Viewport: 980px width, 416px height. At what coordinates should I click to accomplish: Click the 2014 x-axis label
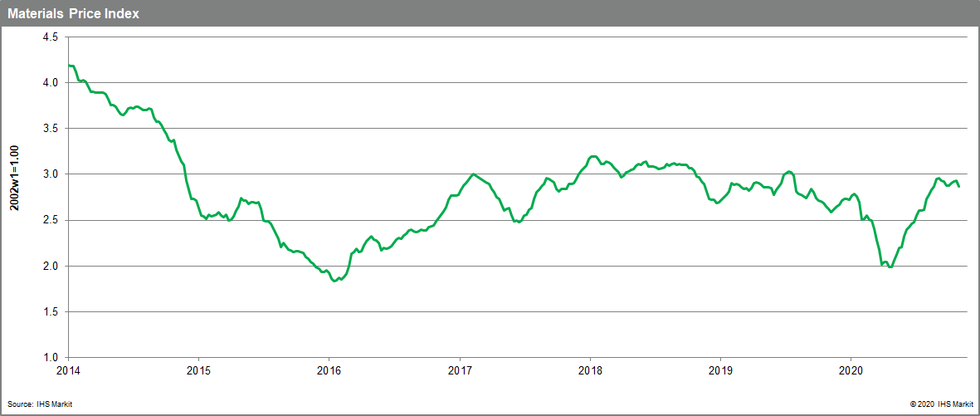67,370
